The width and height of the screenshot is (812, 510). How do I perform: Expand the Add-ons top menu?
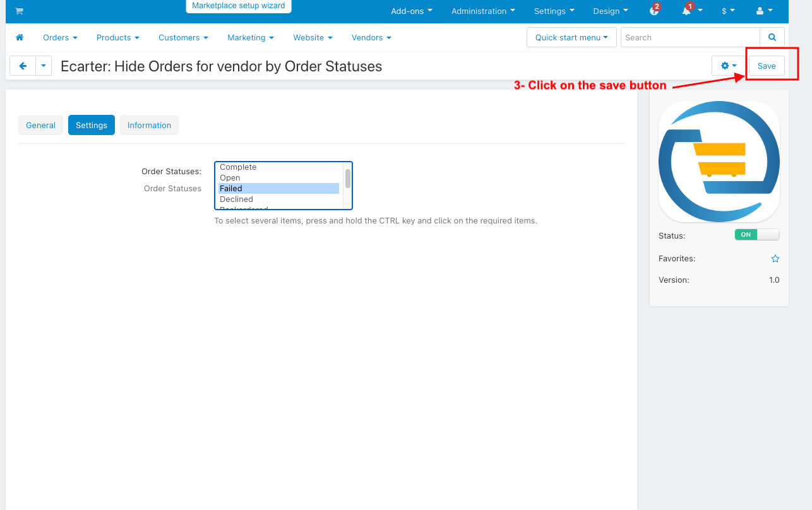point(412,11)
